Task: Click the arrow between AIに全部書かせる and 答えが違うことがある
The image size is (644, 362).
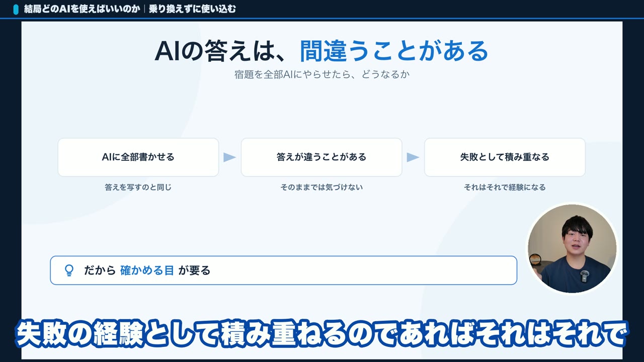Action: click(230, 157)
